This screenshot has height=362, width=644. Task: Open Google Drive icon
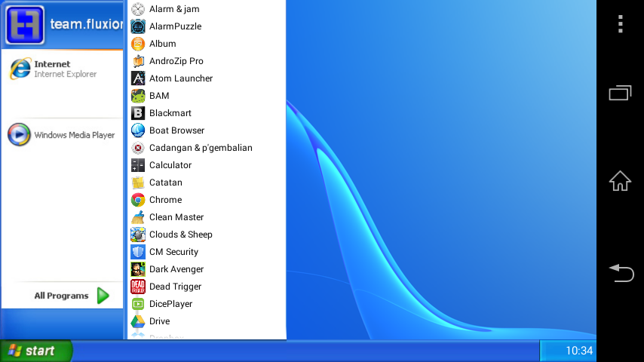(x=138, y=321)
